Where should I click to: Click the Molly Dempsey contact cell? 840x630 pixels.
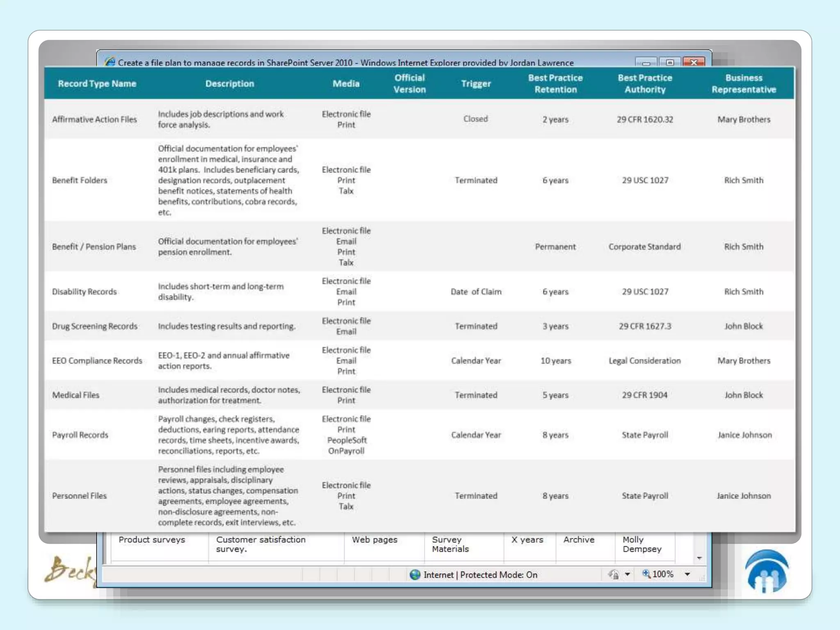(642, 544)
